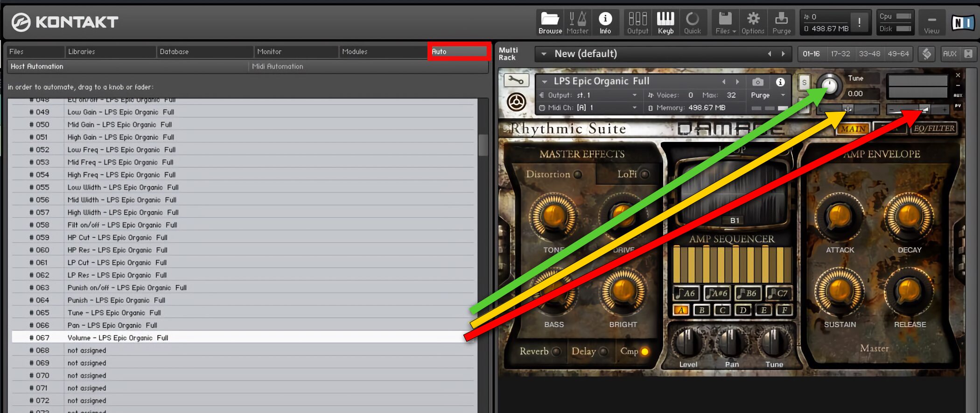Switch to Libraries tab
This screenshot has height=413, width=980.
point(110,51)
